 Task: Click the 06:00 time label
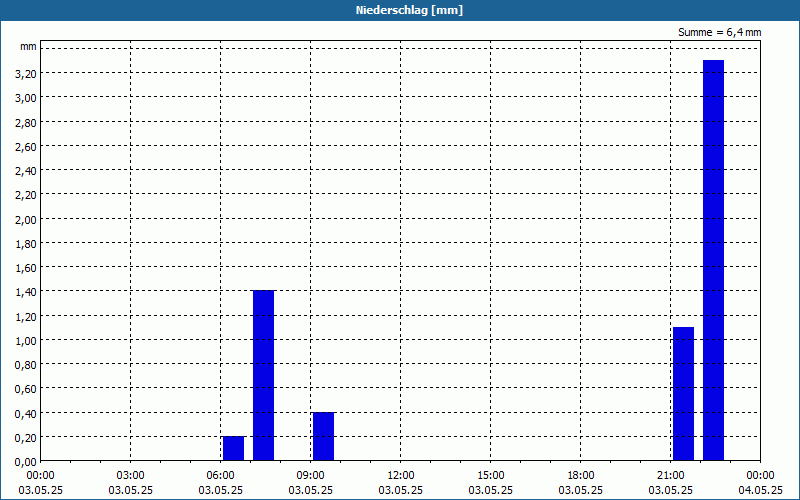coord(220,476)
